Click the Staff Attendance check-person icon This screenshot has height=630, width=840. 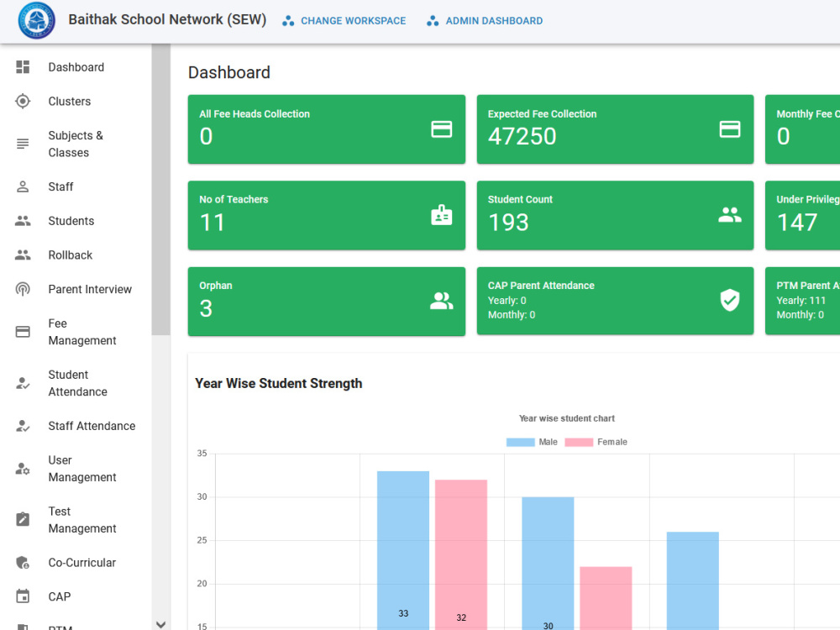pos(23,426)
